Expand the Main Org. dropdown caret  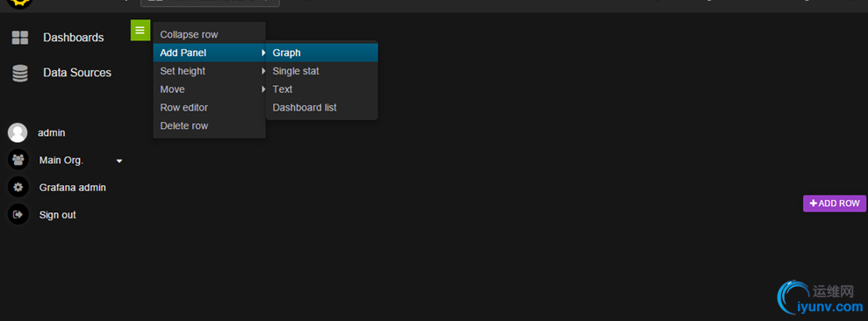coord(119,161)
